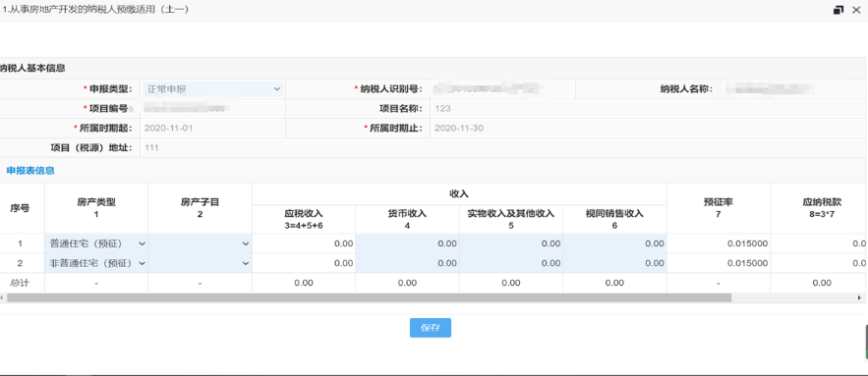868x376 pixels.
Task: Click 所属时期止 date 2020-11-30
Action: (648, 129)
